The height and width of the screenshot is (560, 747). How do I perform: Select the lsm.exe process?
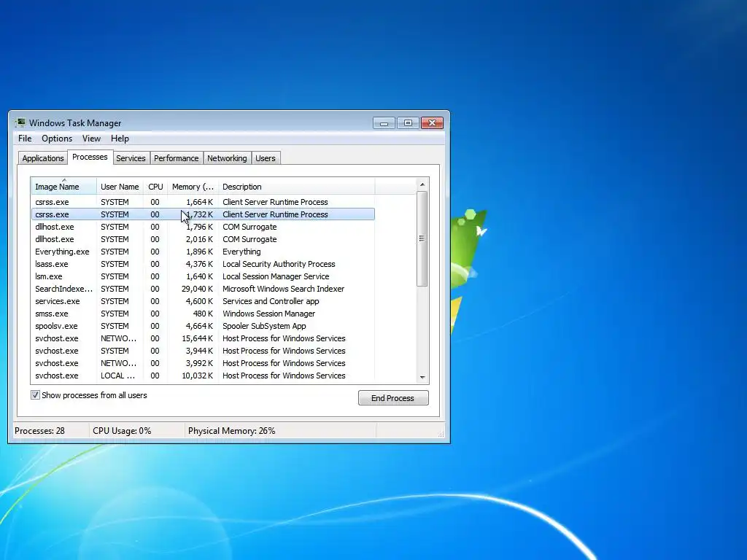coord(203,276)
